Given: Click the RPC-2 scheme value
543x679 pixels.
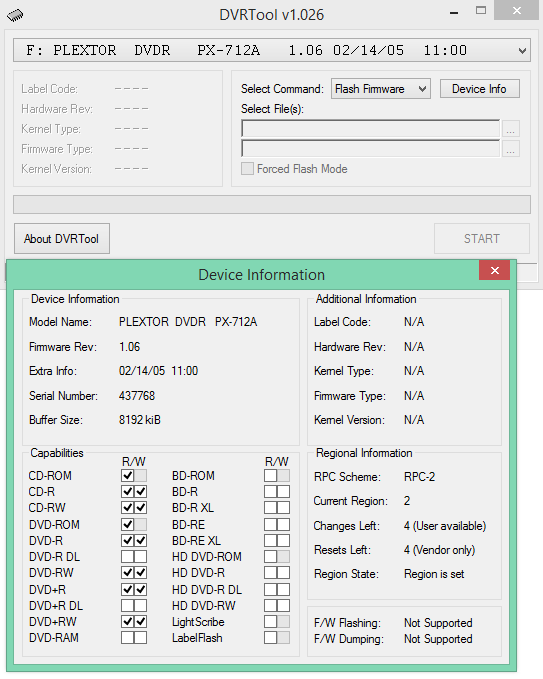Looking at the screenshot, I should [419, 477].
